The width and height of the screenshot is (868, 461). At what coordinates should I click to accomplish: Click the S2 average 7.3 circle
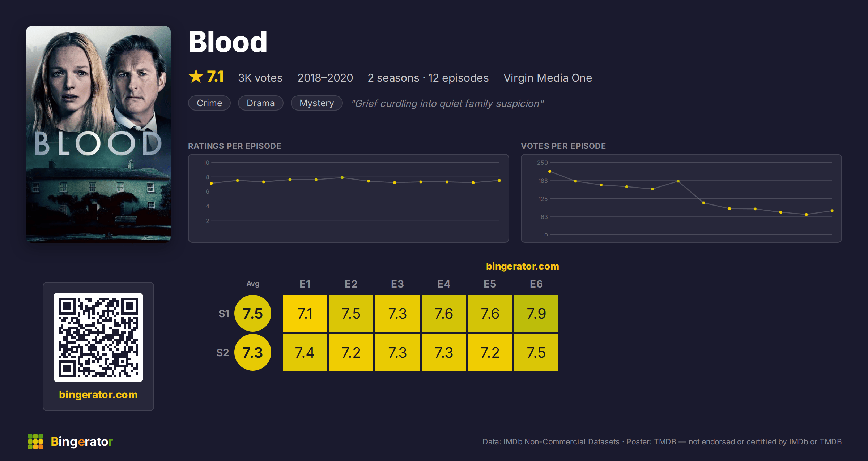tap(253, 352)
